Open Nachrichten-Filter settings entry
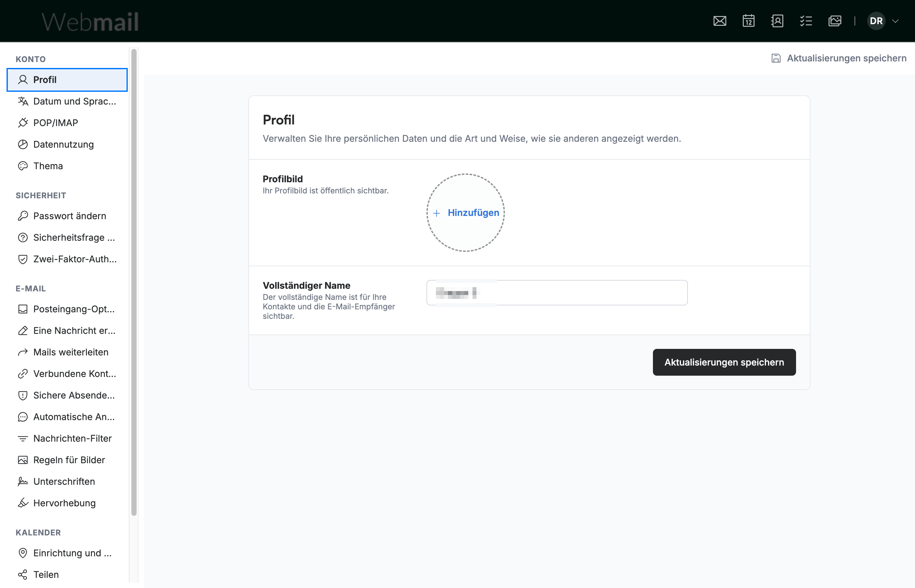The height and width of the screenshot is (588, 915). click(67, 438)
